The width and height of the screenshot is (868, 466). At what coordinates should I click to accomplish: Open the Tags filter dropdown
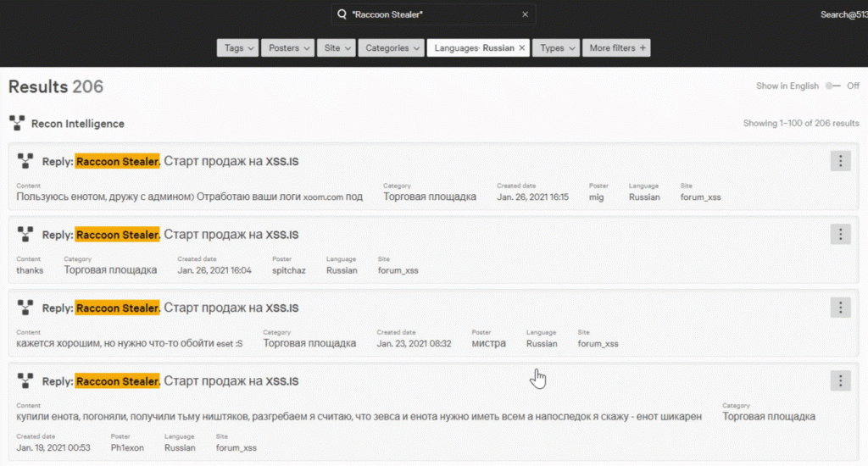point(237,48)
